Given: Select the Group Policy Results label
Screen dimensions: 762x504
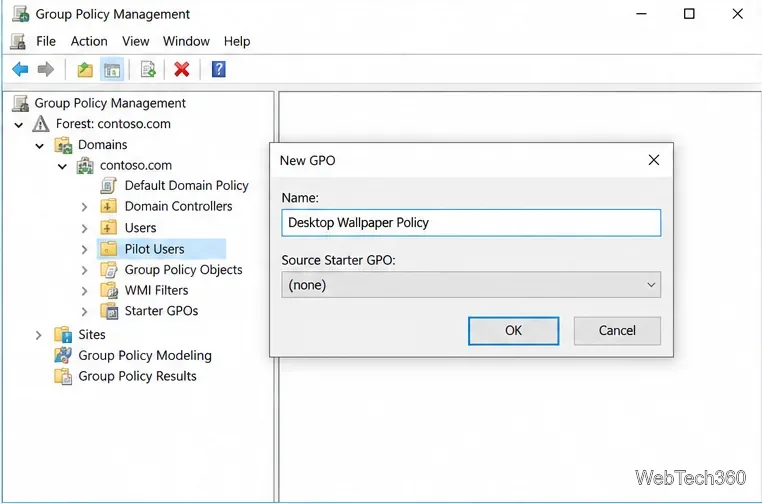Looking at the screenshot, I should [137, 376].
